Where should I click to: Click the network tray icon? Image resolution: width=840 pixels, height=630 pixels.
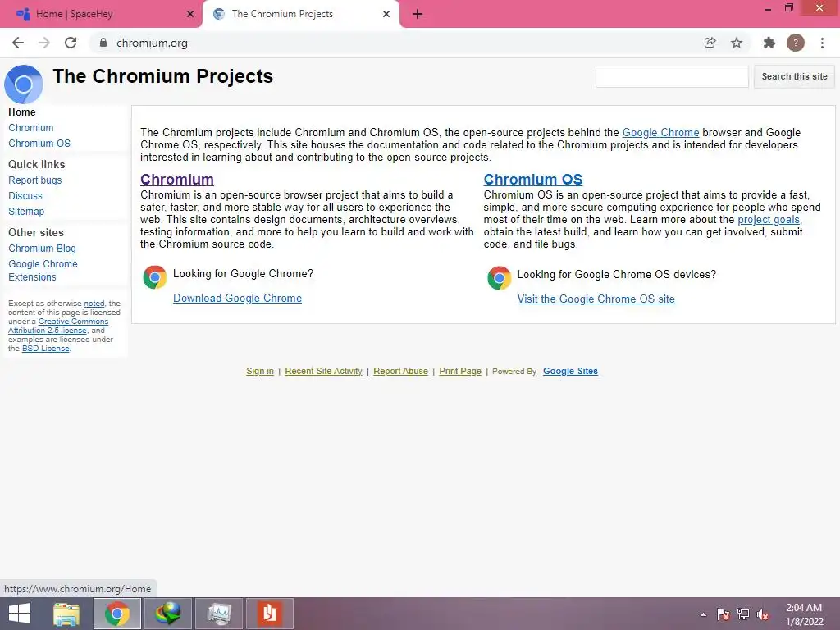click(x=743, y=614)
